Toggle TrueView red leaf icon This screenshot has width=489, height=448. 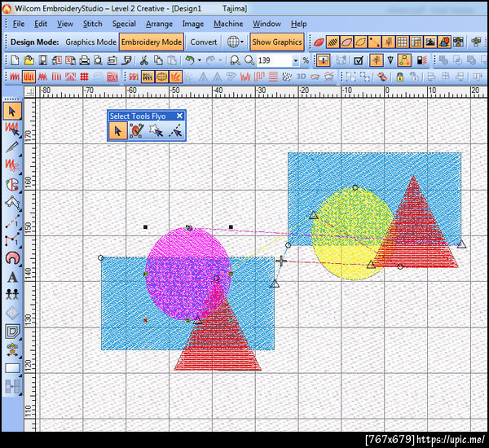(x=319, y=42)
